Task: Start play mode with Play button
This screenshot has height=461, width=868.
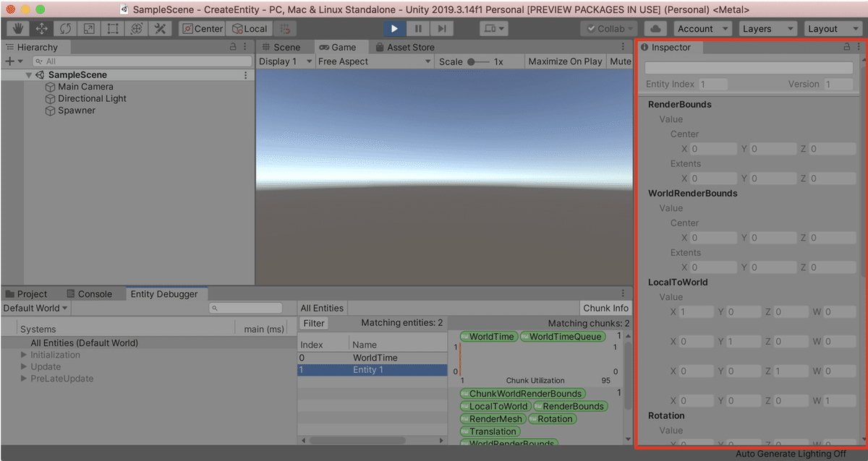Action: pyautogui.click(x=394, y=29)
